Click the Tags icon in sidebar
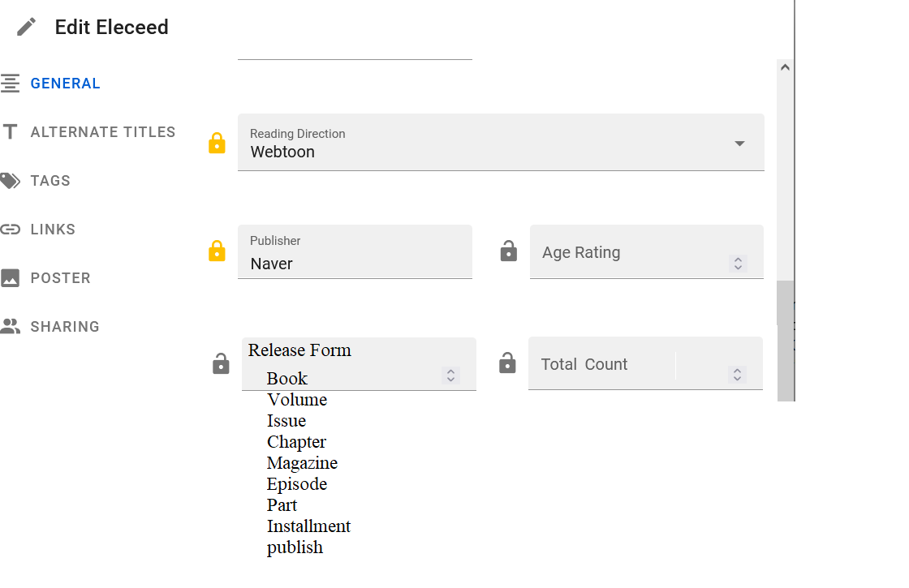Screen dimensions: 909x588 [x=10, y=181]
